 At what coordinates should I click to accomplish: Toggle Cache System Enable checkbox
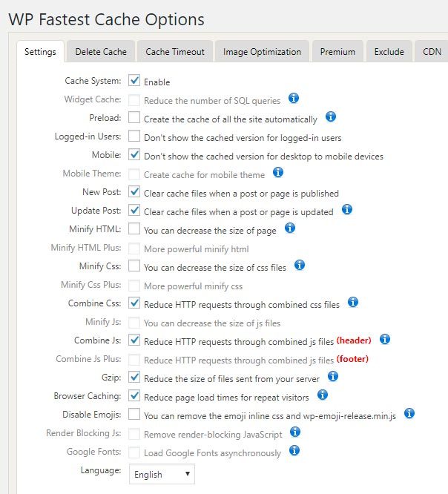pyautogui.click(x=134, y=80)
